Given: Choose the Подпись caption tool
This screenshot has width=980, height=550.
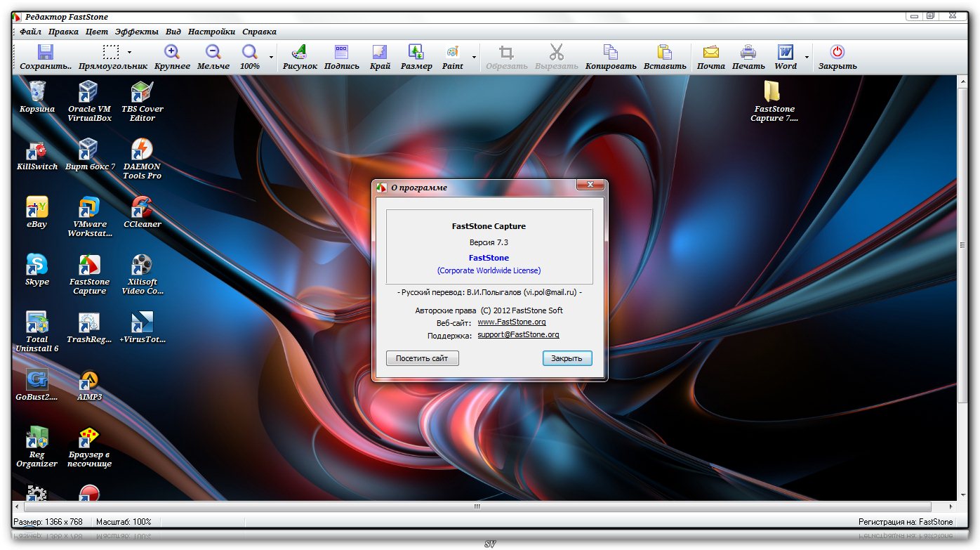Looking at the screenshot, I should click(342, 53).
